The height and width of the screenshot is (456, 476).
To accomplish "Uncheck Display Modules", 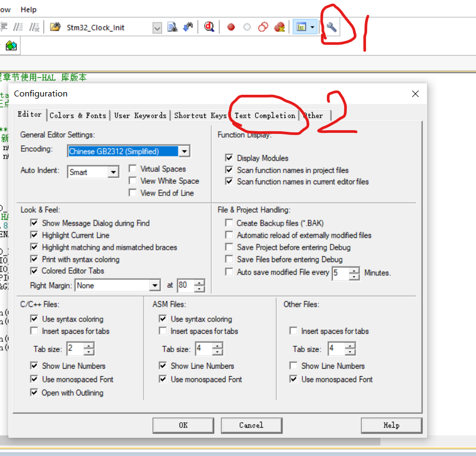I will click(229, 158).
